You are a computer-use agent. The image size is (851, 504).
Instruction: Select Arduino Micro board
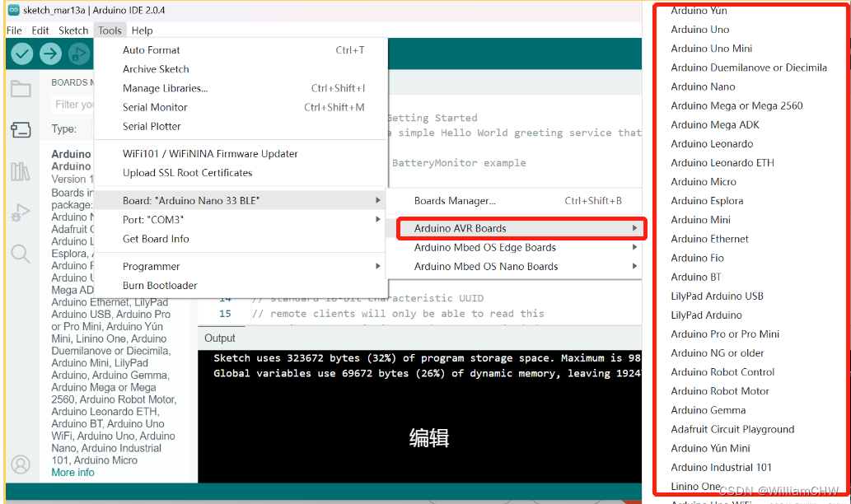pos(704,182)
